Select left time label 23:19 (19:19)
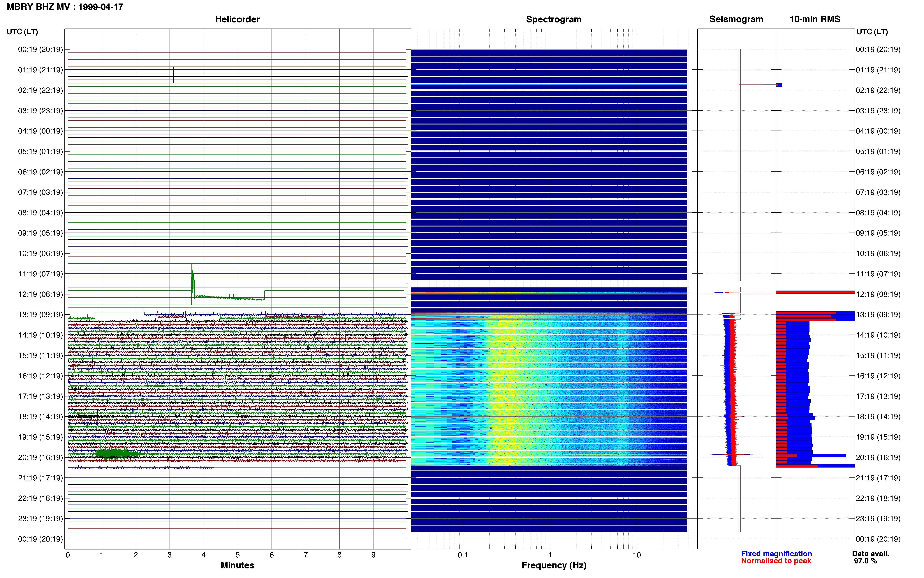This screenshot has width=924, height=578. tap(41, 519)
